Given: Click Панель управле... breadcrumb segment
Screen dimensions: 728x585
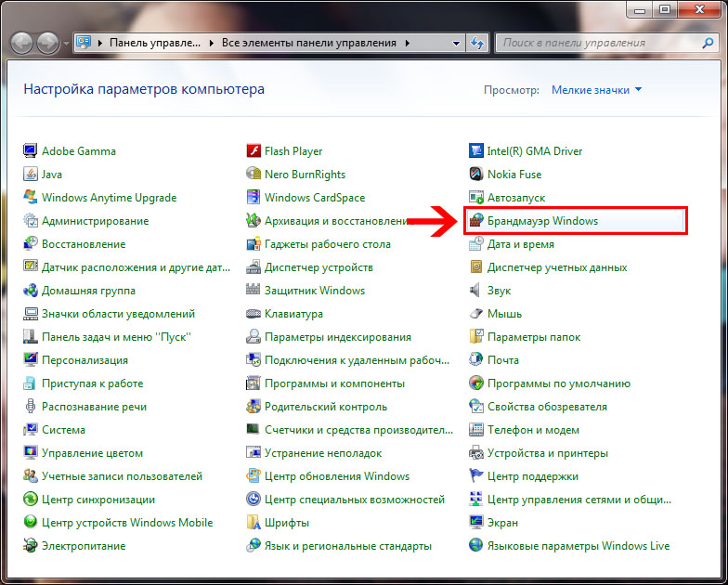Looking at the screenshot, I should click(x=154, y=43).
